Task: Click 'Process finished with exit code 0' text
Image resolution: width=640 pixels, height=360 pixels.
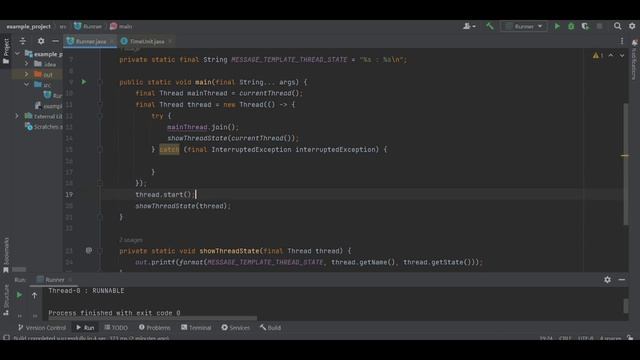Action: pos(114,313)
